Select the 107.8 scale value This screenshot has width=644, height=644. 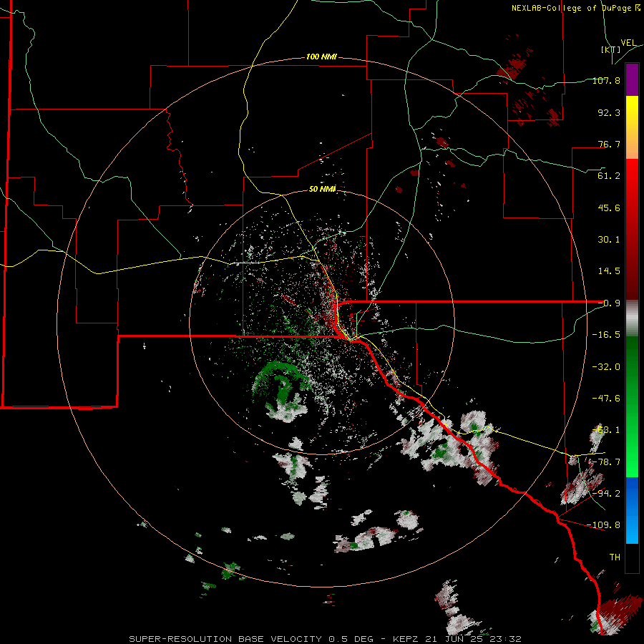click(606, 80)
